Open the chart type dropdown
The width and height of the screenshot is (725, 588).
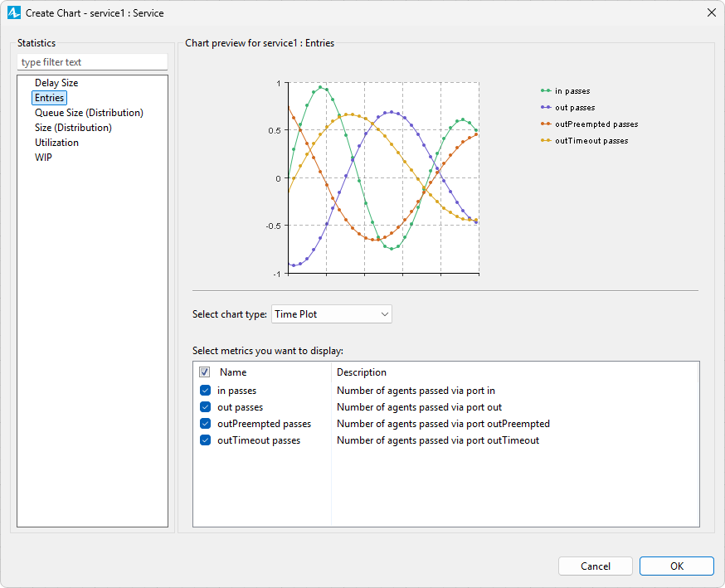[332, 314]
